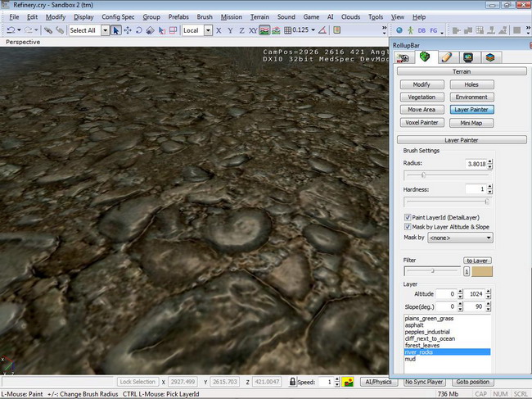Toggle the Snap to Grid icon
The height and width of the screenshot is (399, 532).
(288, 30)
